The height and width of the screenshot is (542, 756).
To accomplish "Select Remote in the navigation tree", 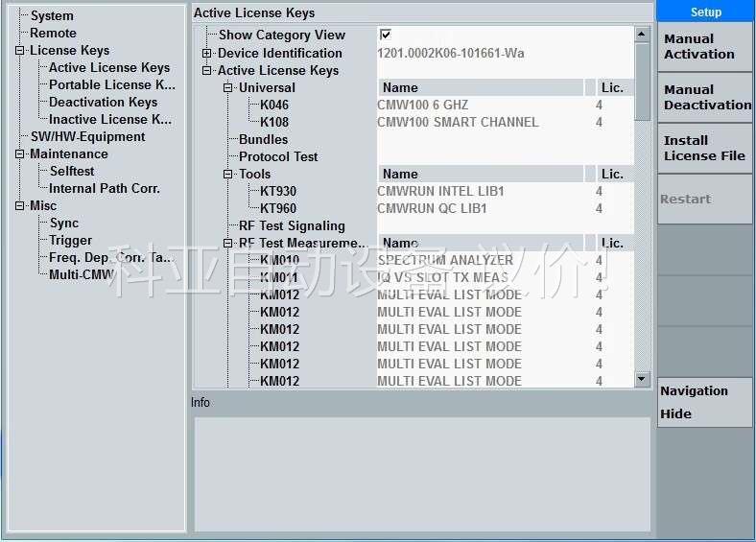I will pos(53,34).
